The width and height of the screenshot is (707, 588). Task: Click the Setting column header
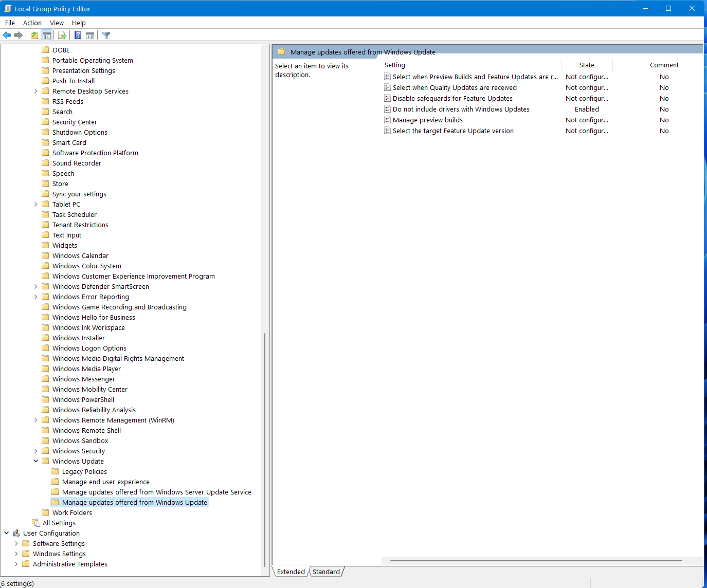(x=395, y=65)
